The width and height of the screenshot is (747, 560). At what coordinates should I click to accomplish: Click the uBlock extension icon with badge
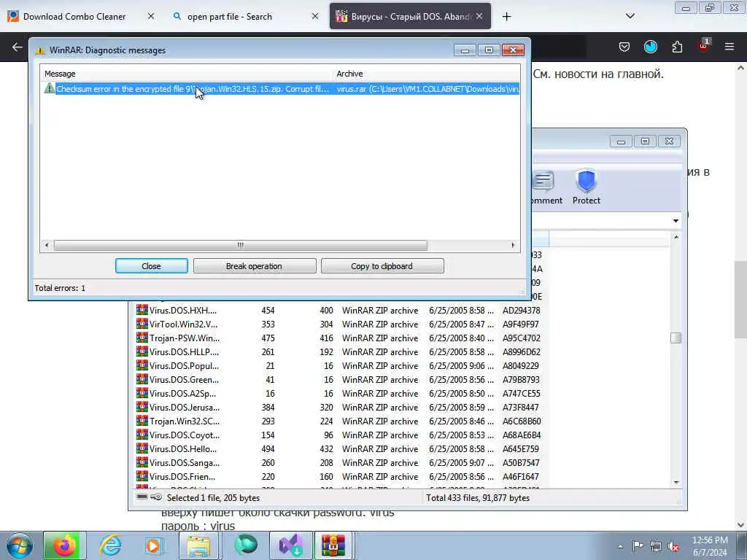(x=704, y=46)
